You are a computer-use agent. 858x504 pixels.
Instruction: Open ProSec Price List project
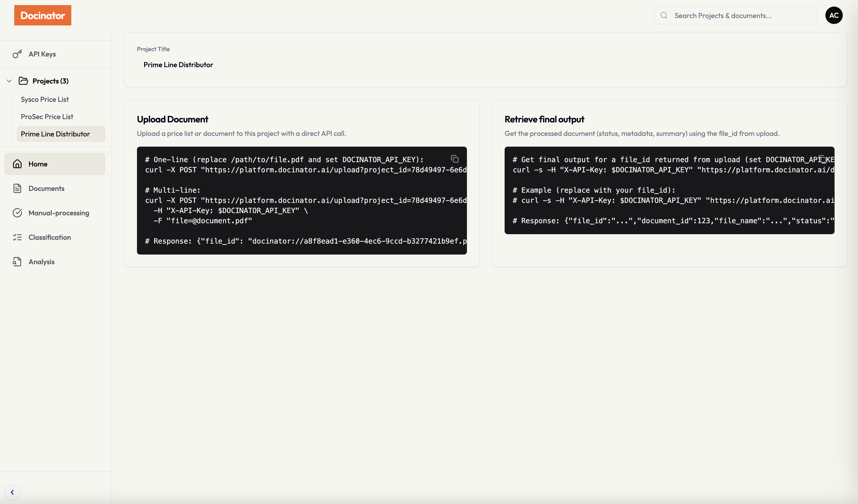point(47,117)
